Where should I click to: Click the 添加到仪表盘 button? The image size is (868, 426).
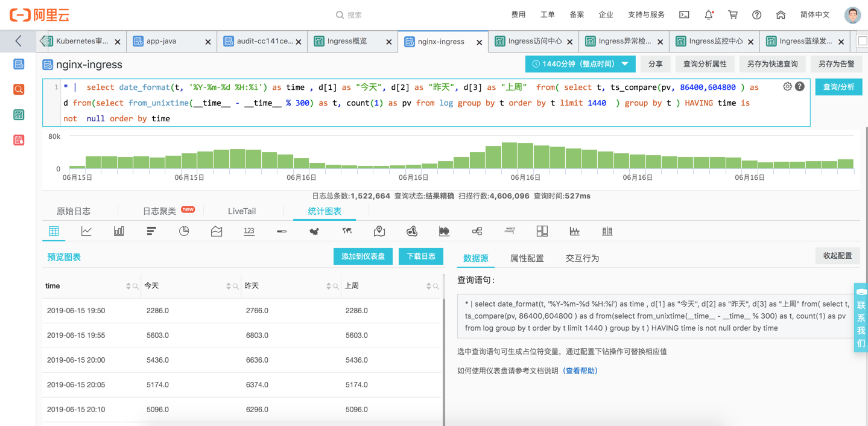(x=363, y=256)
